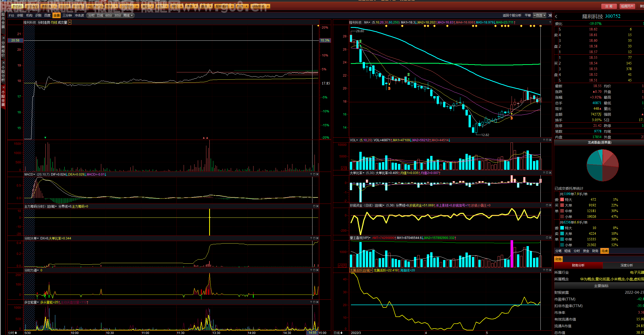This screenshot has width=644, height=335.
Task: Close the 抄底资金 indicator panel
Action: pyautogui.click(x=550, y=205)
